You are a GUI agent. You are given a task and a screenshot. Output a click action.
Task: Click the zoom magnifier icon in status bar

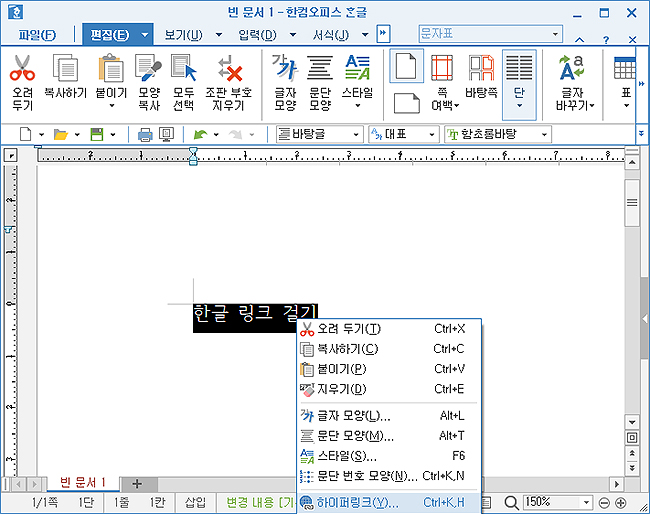click(x=512, y=503)
